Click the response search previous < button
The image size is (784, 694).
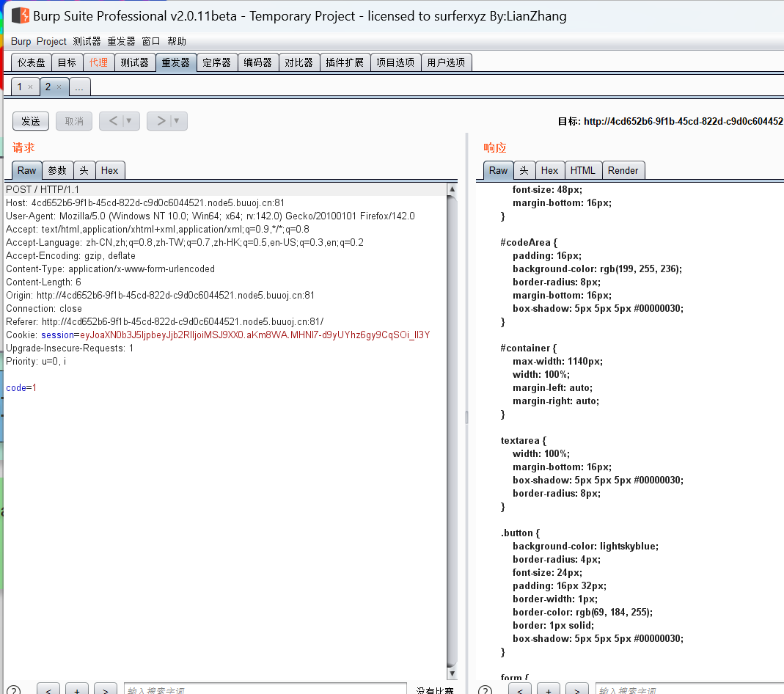pyautogui.click(x=520, y=690)
